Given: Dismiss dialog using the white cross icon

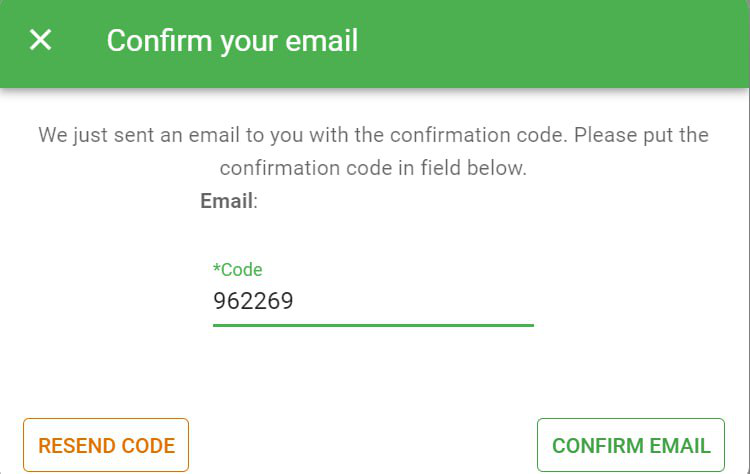Looking at the screenshot, I should pos(40,40).
